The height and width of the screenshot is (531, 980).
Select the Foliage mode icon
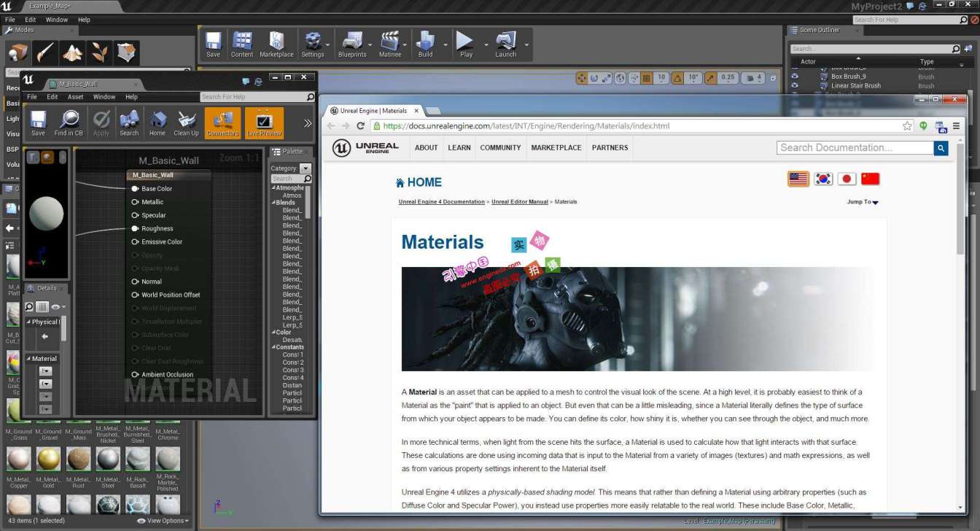(99, 53)
